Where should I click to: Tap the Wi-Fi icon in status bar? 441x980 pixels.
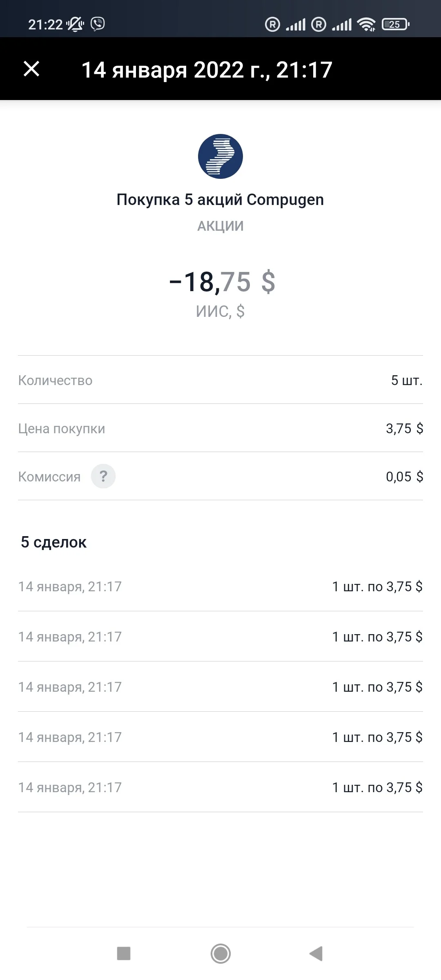[x=366, y=24]
